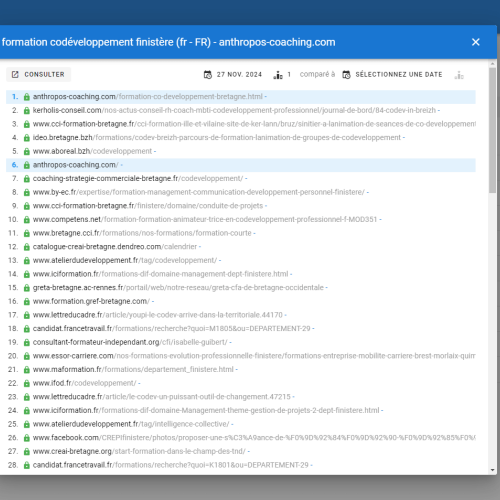Viewport: 500px width, 500px height.
Task: Click the calendar icon beside 27 NOV. 2024
Action: (x=208, y=75)
